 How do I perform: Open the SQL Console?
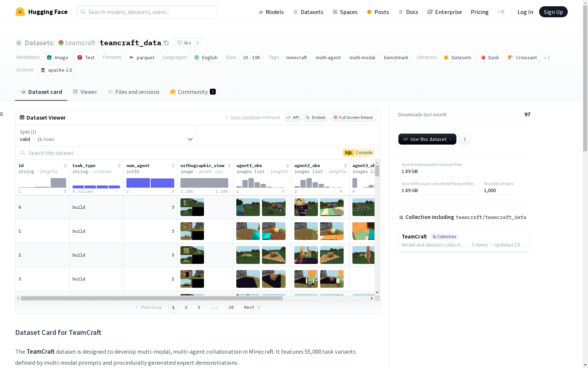358,153
